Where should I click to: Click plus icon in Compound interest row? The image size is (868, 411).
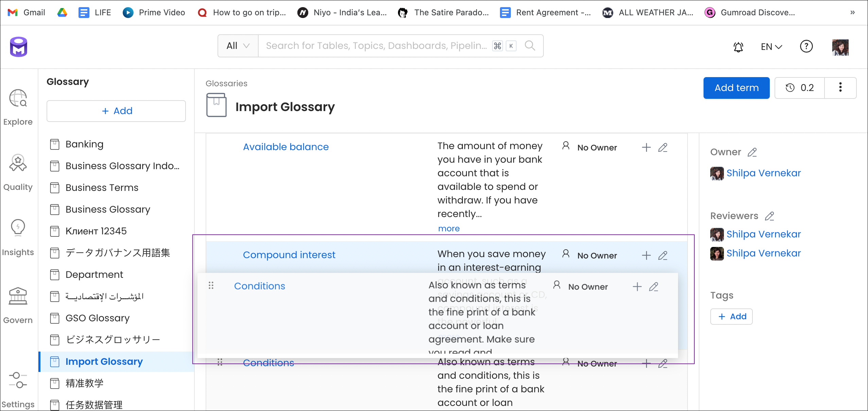point(646,255)
